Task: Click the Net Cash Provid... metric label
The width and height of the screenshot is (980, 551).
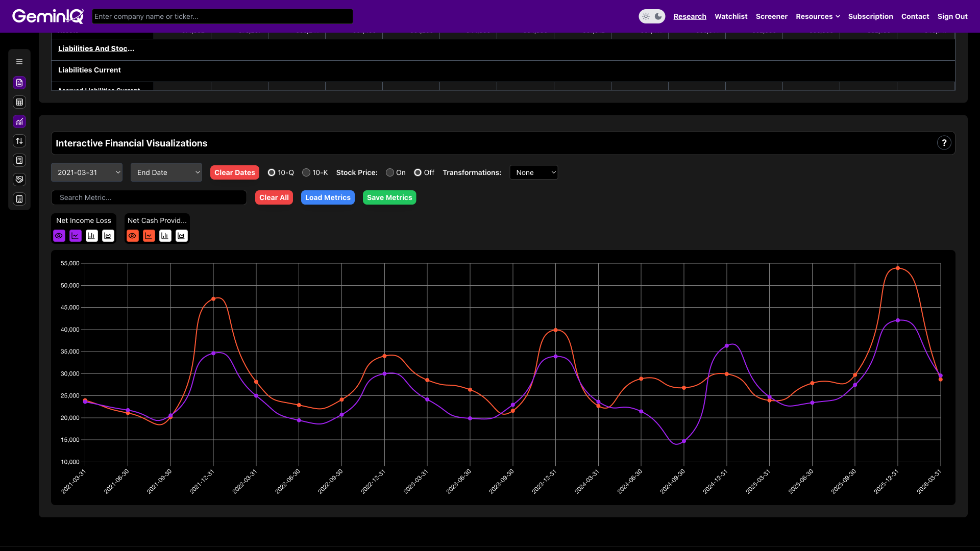Action: click(x=157, y=220)
